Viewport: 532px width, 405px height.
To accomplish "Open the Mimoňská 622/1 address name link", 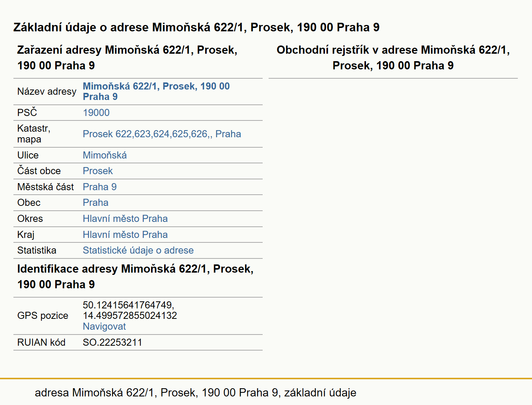I will (156, 91).
